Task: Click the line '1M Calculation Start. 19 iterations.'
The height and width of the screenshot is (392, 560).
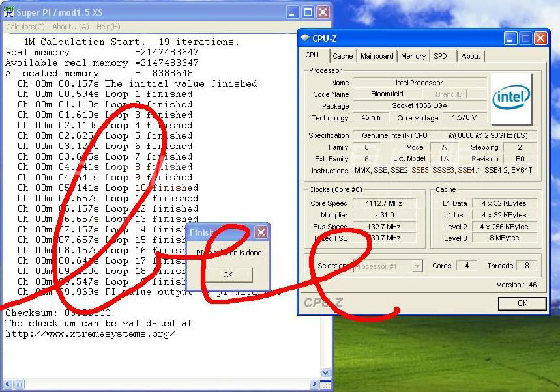Action: coord(132,42)
